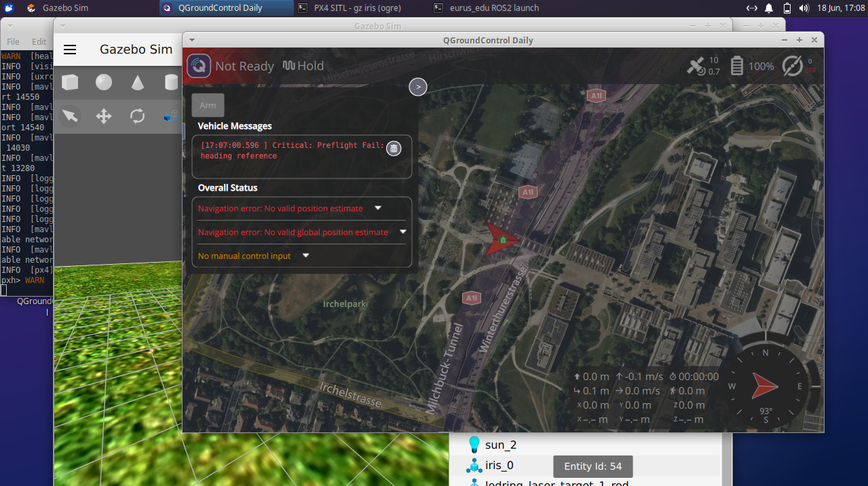Insert a cone shape in Gazebo
This screenshot has height=486, width=868.
138,83
